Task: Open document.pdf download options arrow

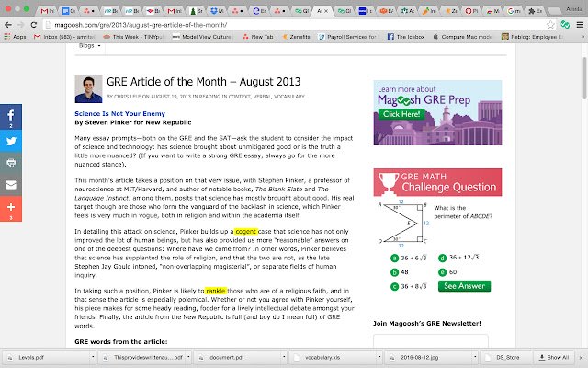Action: point(284,358)
